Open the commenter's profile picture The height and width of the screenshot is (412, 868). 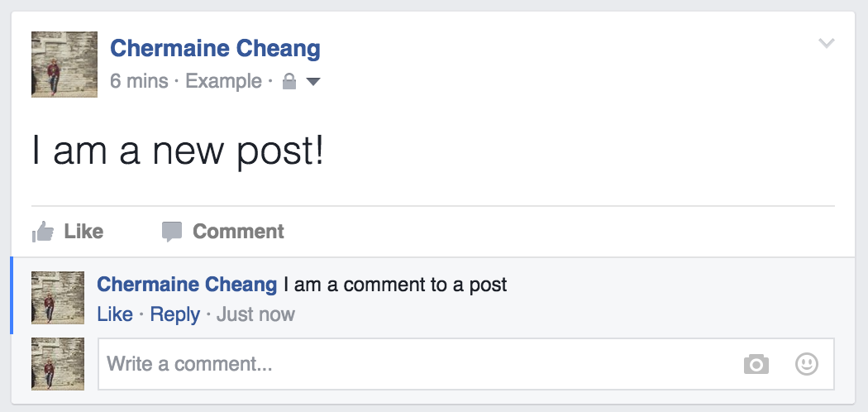(58, 298)
